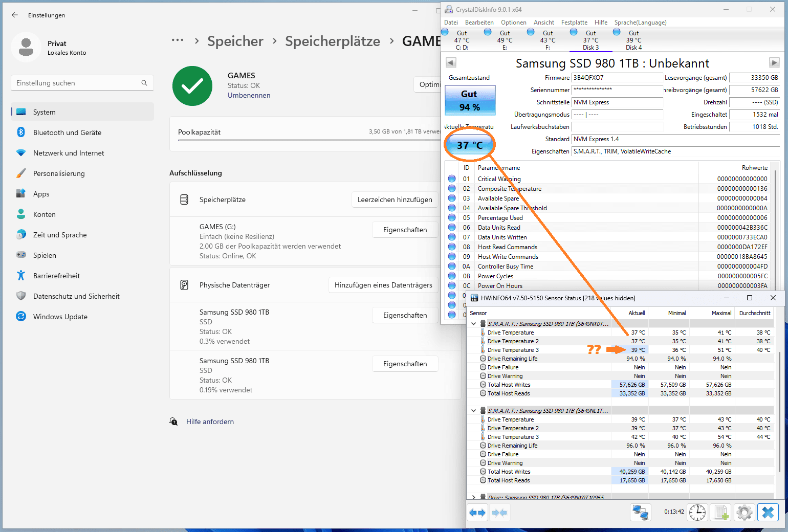The height and width of the screenshot is (532, 788).
Task: Close HWiNFO sensors with the blue X button
Action: coord(768,512)
